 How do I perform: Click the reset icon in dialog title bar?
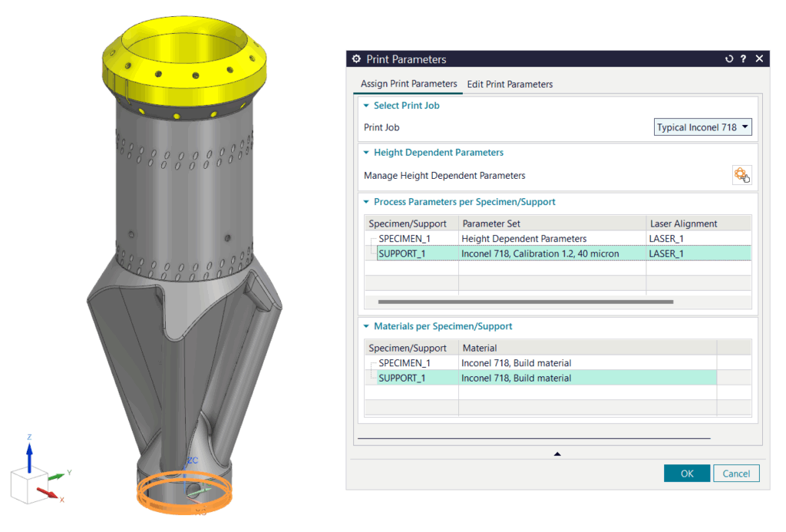pyautogui.click(x=729, y=59)
